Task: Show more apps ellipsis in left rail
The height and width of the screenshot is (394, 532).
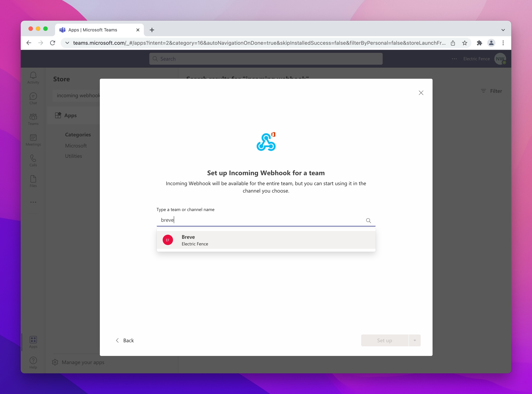Action: click(x=33, y=202)
